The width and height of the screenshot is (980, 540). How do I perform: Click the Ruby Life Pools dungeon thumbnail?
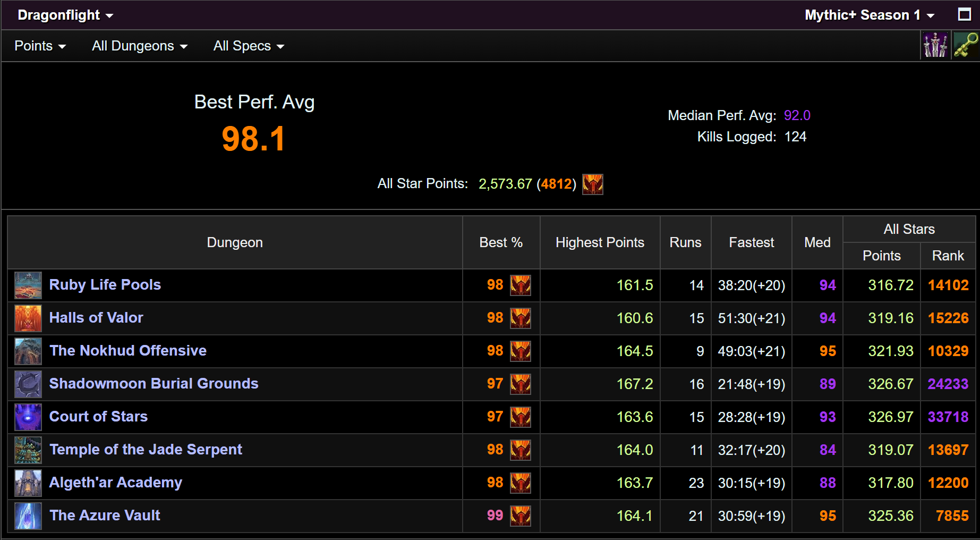click(28, 285)
